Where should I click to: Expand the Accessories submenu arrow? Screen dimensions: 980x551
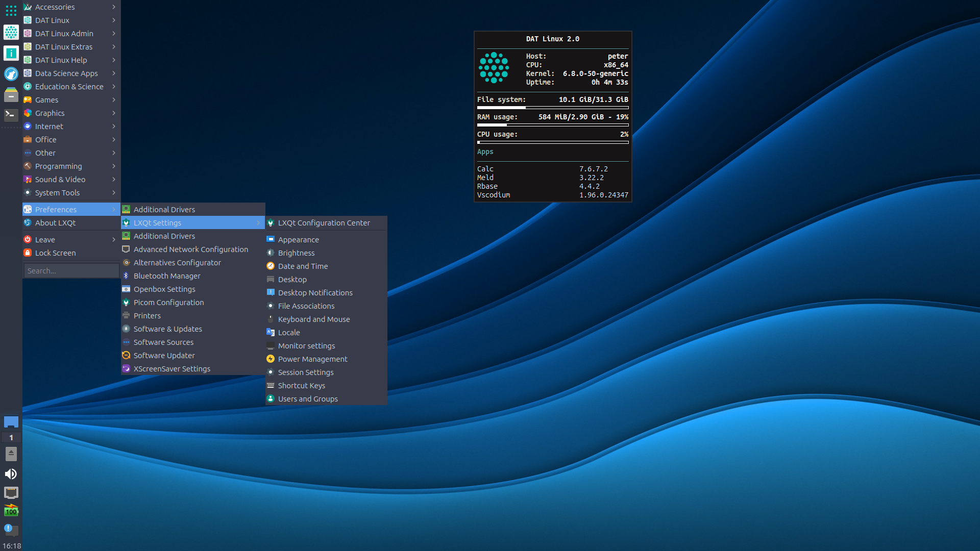point(114,7)
